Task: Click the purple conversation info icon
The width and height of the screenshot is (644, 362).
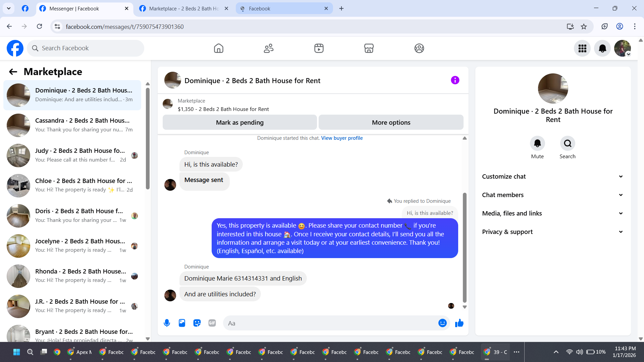Action: [455, 80]
